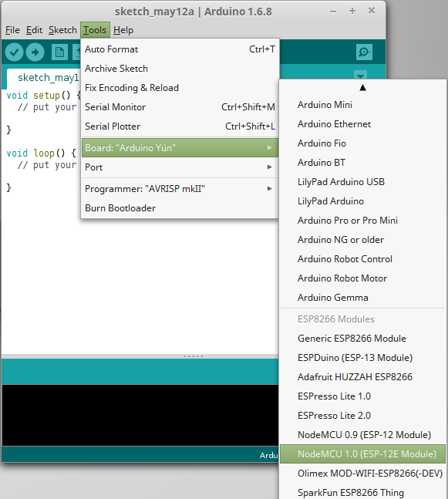
Task: Expand the Board submenu entry
Action: click(x=180, y=147)
